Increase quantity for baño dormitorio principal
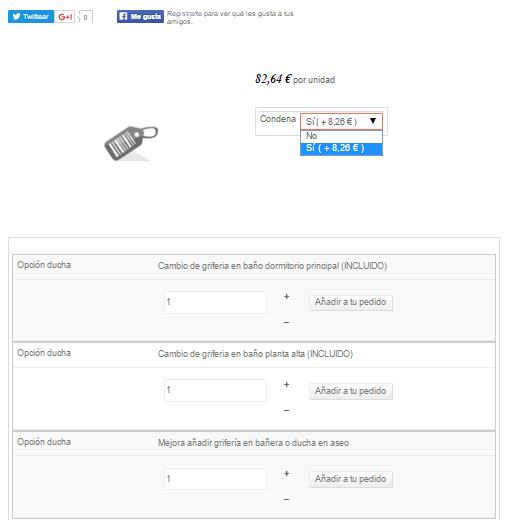This screenshot has width=523, height=520. click(287, 297)
